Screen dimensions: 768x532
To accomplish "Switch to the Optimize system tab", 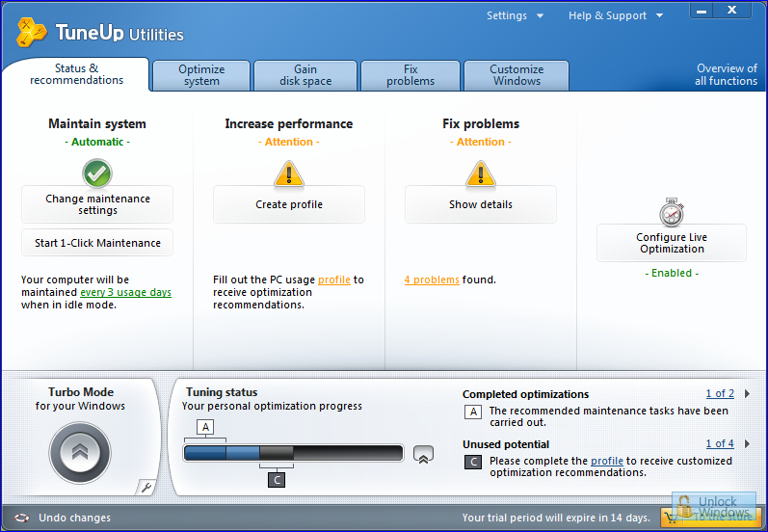I will pos(201,75).
